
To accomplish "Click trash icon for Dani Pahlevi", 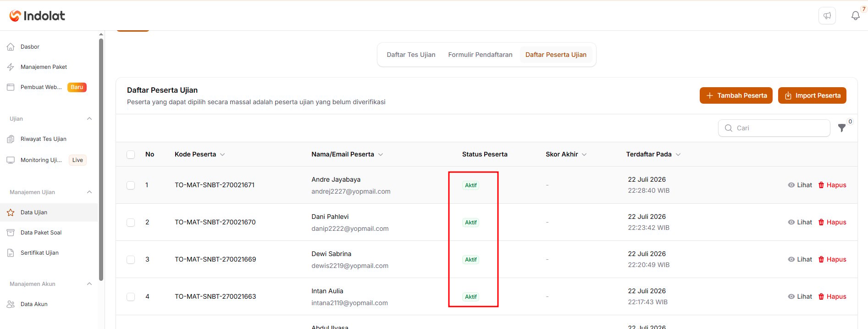I will 821,222.
